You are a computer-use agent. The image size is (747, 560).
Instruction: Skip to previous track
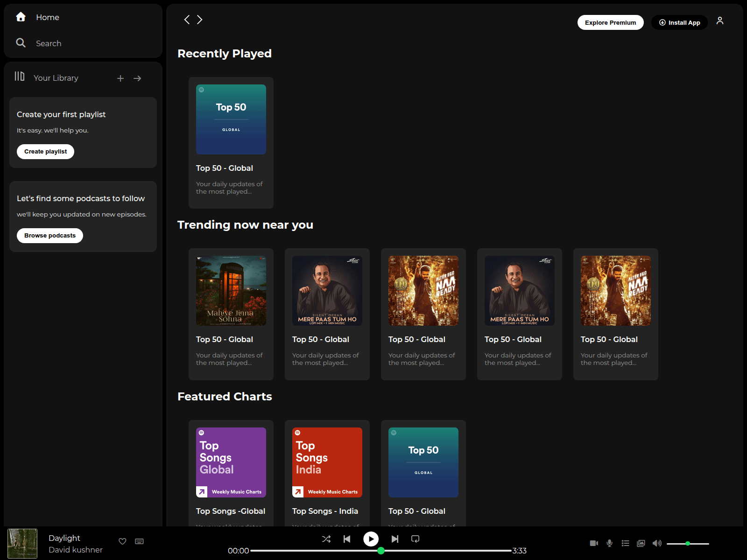347,539
